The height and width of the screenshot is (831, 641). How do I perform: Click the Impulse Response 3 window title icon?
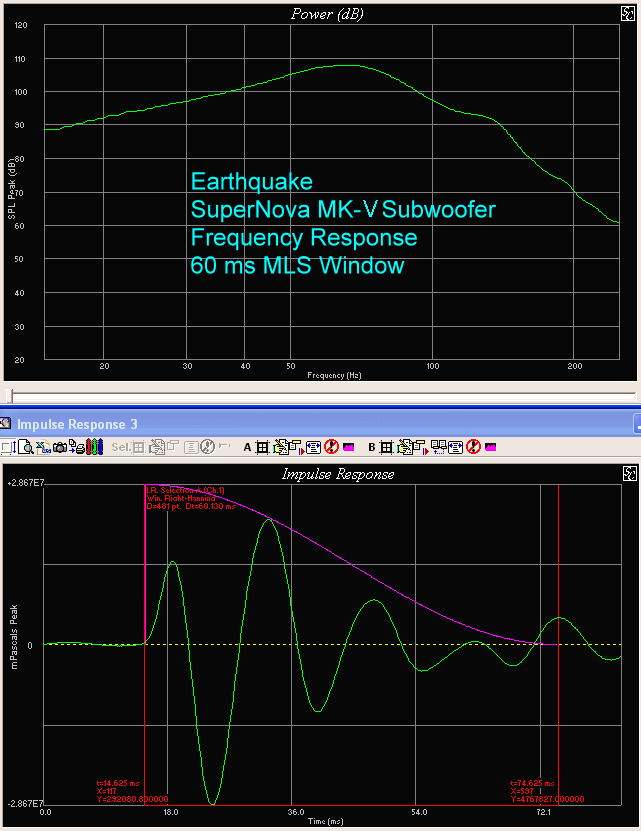click(x=5, y=423)
